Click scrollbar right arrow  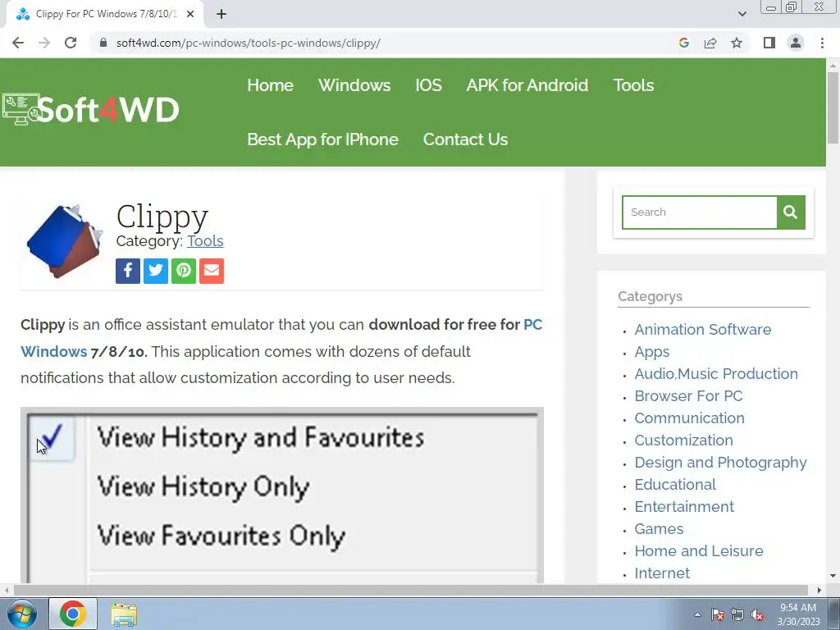click(819, 590)
